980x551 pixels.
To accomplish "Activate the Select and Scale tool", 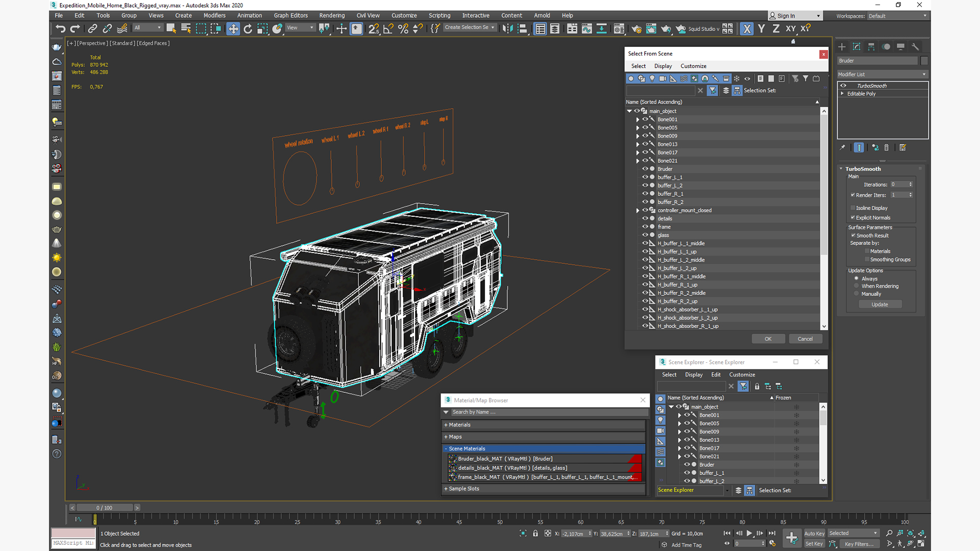I will click(x=262, y=29).
